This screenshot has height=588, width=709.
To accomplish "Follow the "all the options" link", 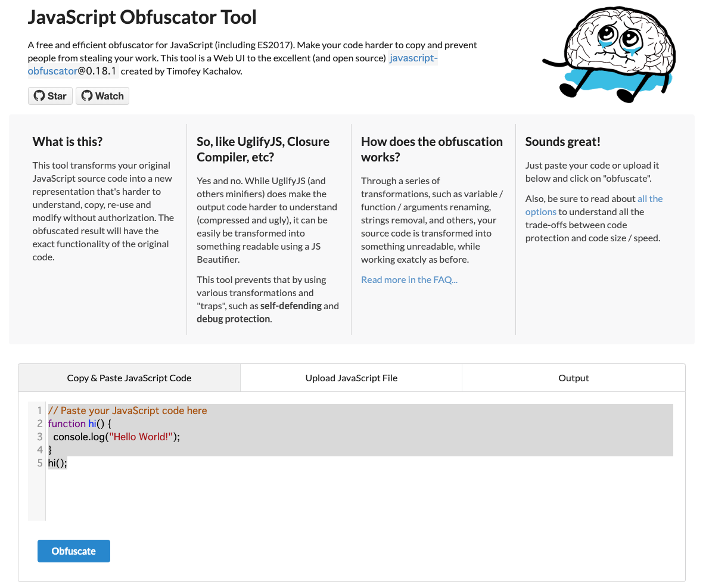I will [x=593, y=205].
